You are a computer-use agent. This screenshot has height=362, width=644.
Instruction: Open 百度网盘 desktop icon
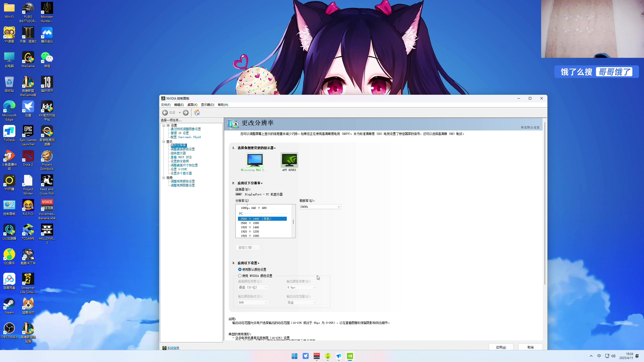click(9, 282)
